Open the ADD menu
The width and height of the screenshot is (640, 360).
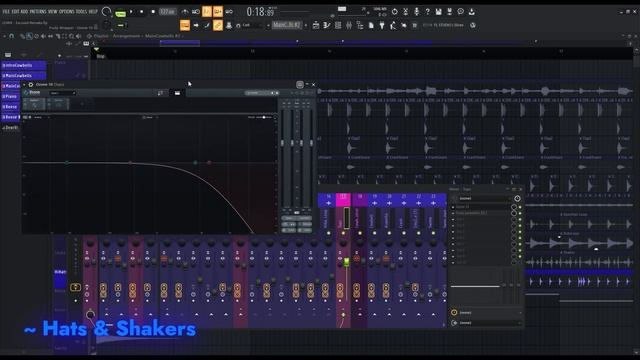point(24,11)
